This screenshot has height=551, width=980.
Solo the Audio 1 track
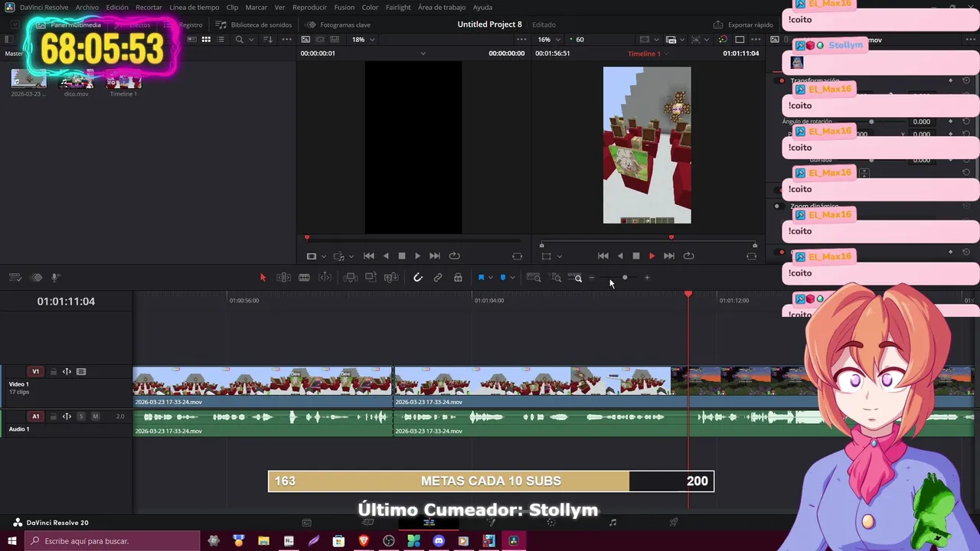pyautogui.click(x=81, y=416)
